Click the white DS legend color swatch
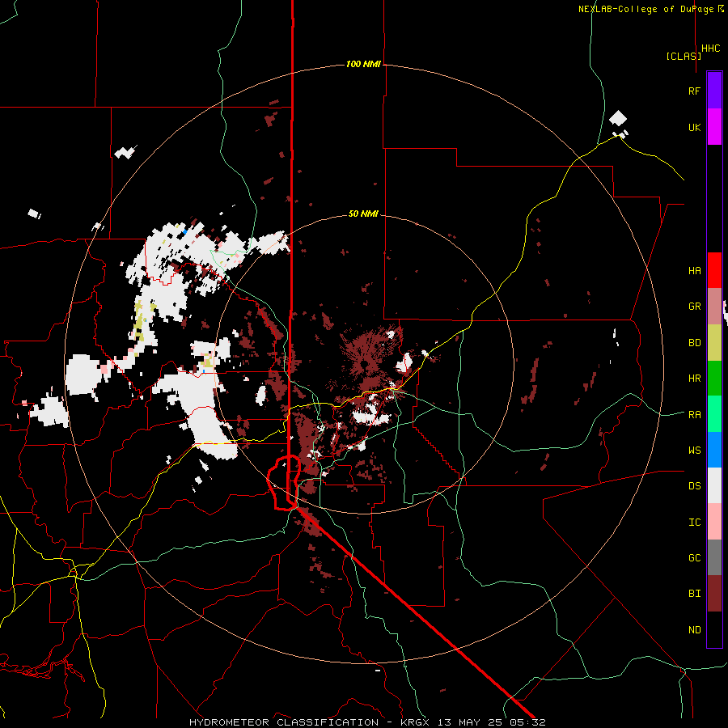The height and width of the screenshot is (728, 728). 714,485
